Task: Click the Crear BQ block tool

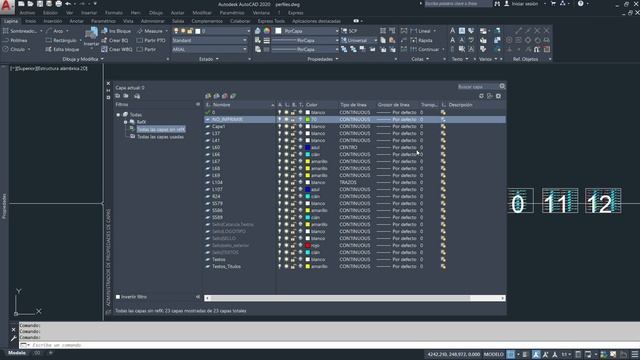Action: click(115, 40)
